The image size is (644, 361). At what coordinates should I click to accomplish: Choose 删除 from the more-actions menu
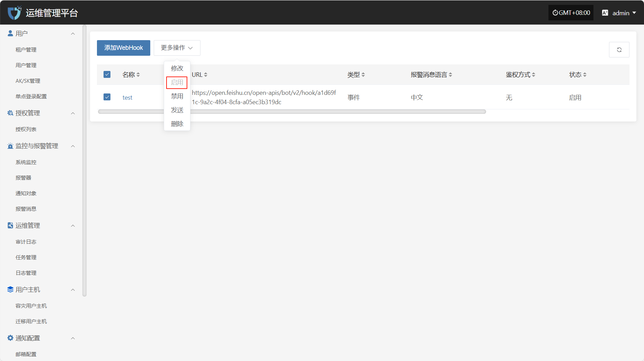point(177,124)
